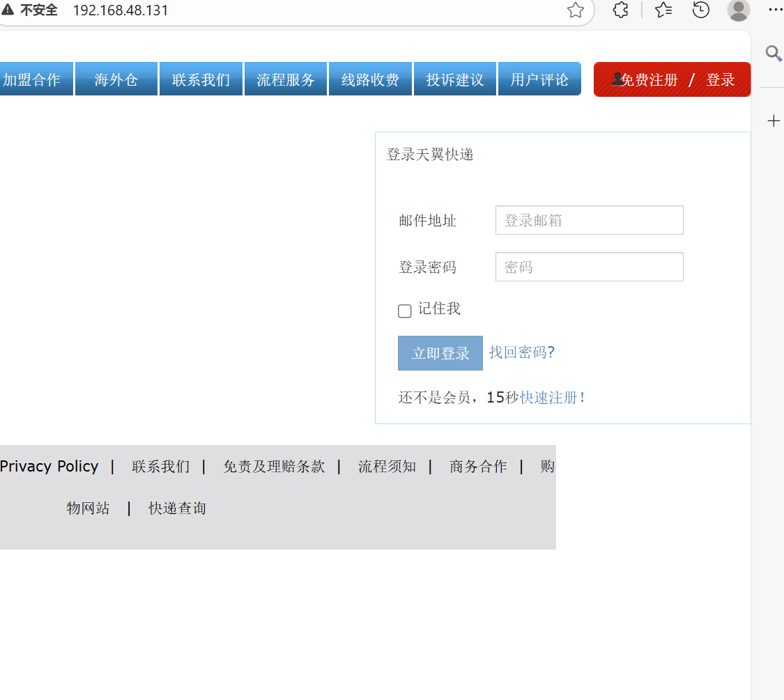Click the not-secure warning icon
784x700 pixels.
[x=8, y=10]
